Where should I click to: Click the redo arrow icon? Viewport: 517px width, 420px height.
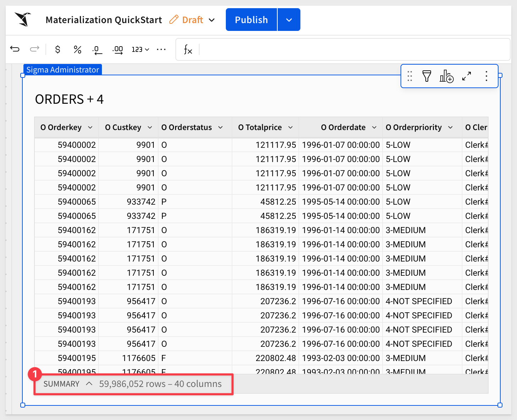click(x=34, y=49)
